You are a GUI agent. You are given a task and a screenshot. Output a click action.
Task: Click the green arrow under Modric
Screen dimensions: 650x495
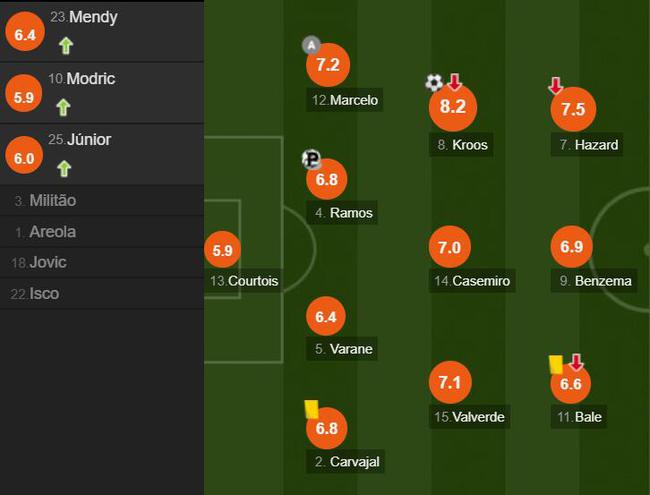[63, 107]
